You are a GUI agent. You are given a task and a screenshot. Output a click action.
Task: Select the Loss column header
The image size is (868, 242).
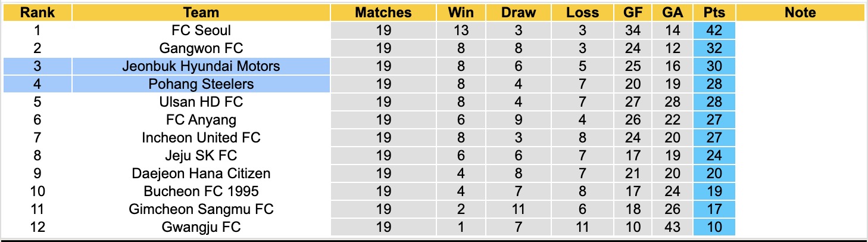click(582, 13)
